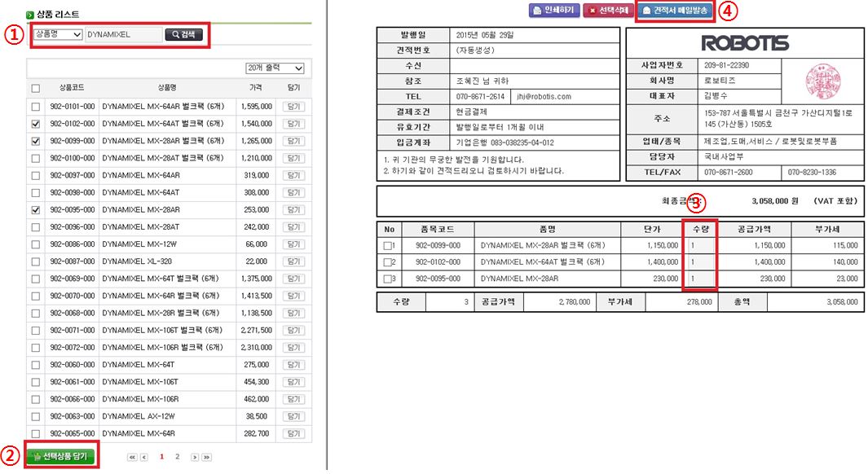Screen dimensions: 868x474
Task: Focus the DYNAMIXEL search input field
Action: (x=123, y=34)
